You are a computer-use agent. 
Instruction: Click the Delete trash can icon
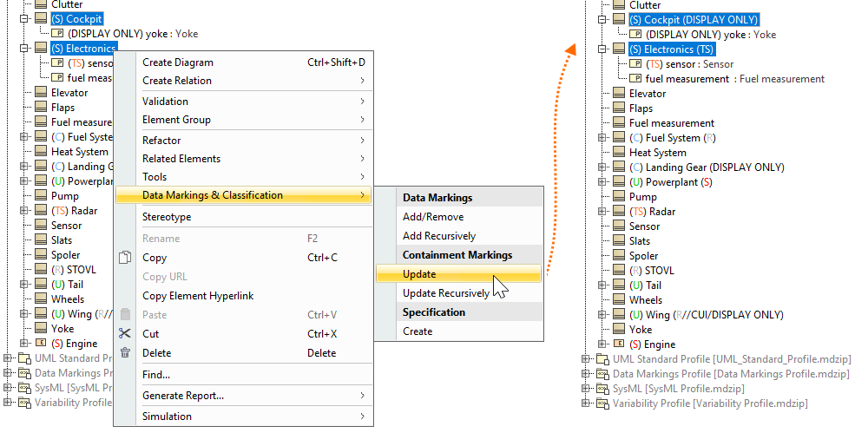[x=125, y=353]
